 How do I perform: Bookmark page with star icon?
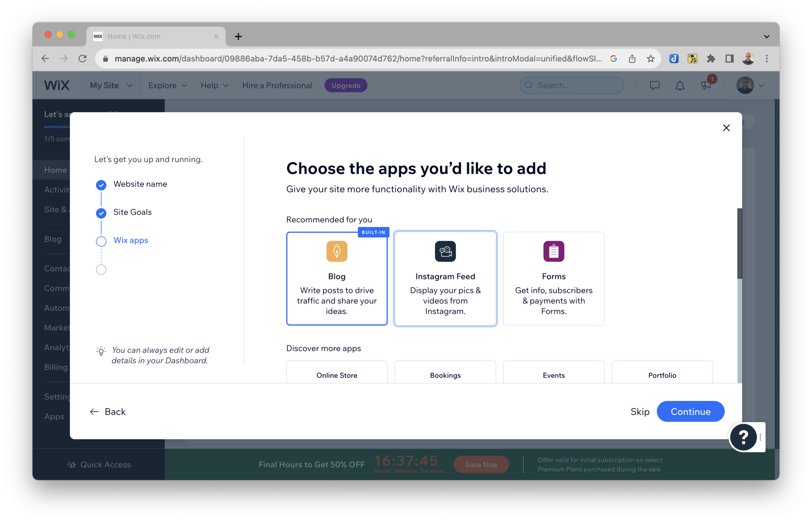click(x=651, y=58)
